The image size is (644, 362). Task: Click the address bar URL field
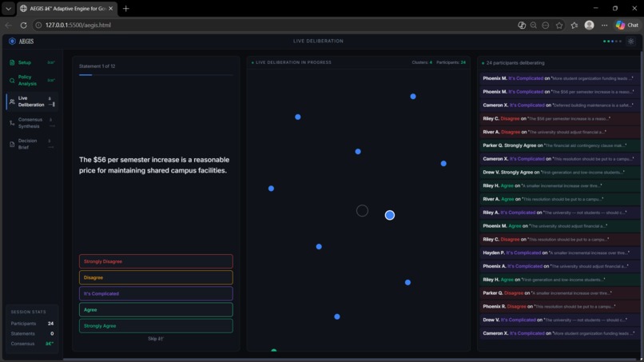pyautogui.click(x=271, y=25)
